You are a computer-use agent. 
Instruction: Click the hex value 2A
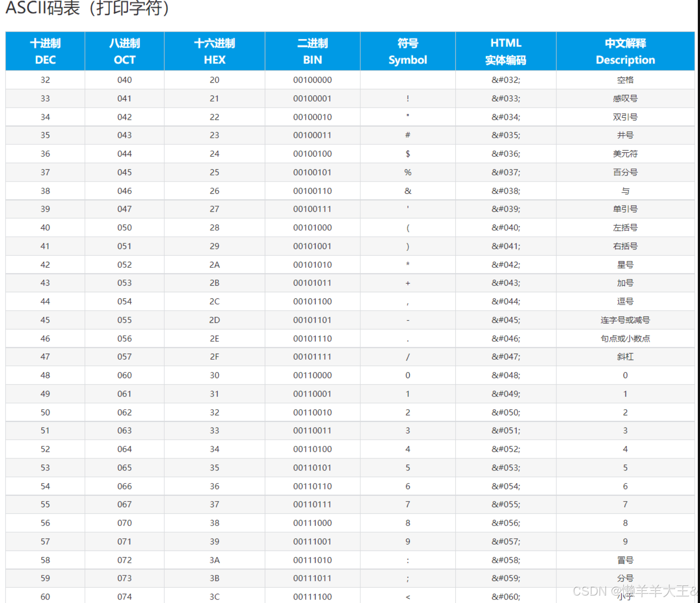tap(215, 265)
